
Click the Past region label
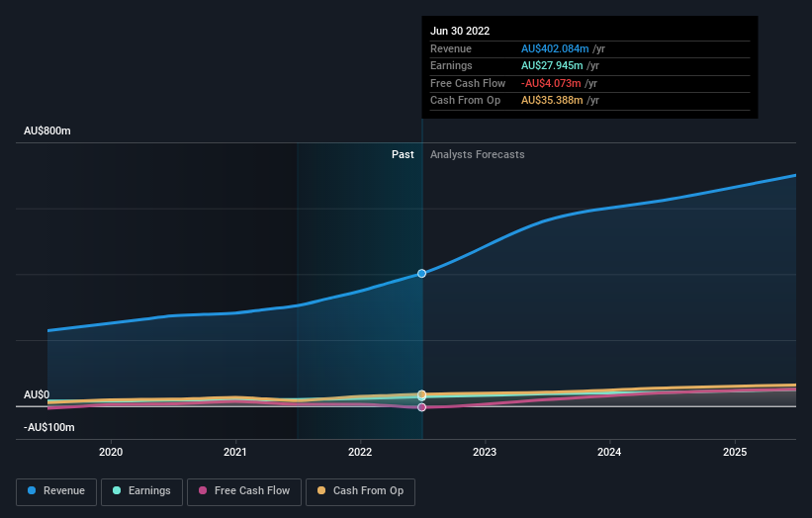pyautogui.click(x=403, y=154)
